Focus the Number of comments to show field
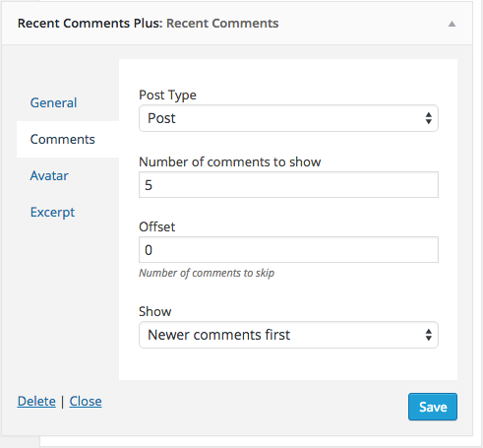This screenshot has width=483, height=448. pos(288,185)
